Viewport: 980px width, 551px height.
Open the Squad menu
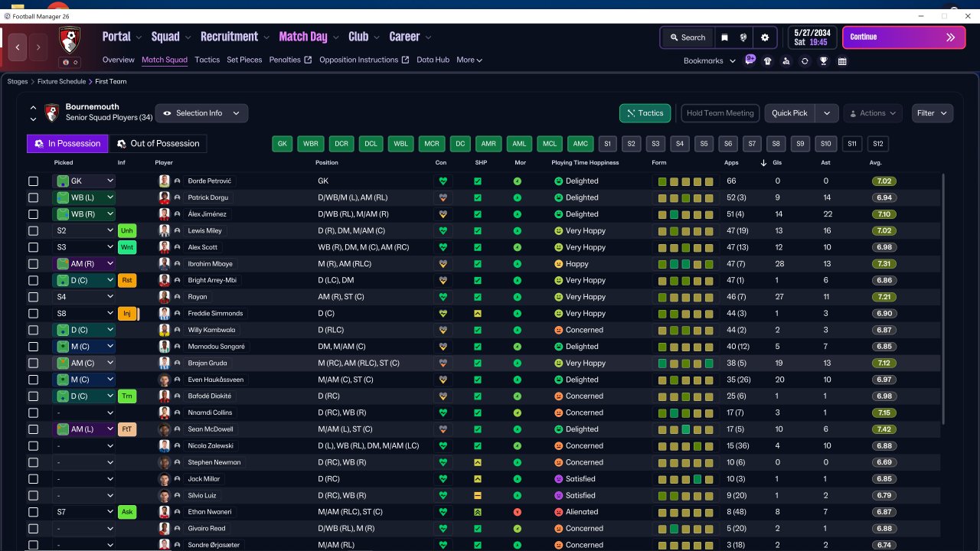pyautogui.click(x=171, y=37)
